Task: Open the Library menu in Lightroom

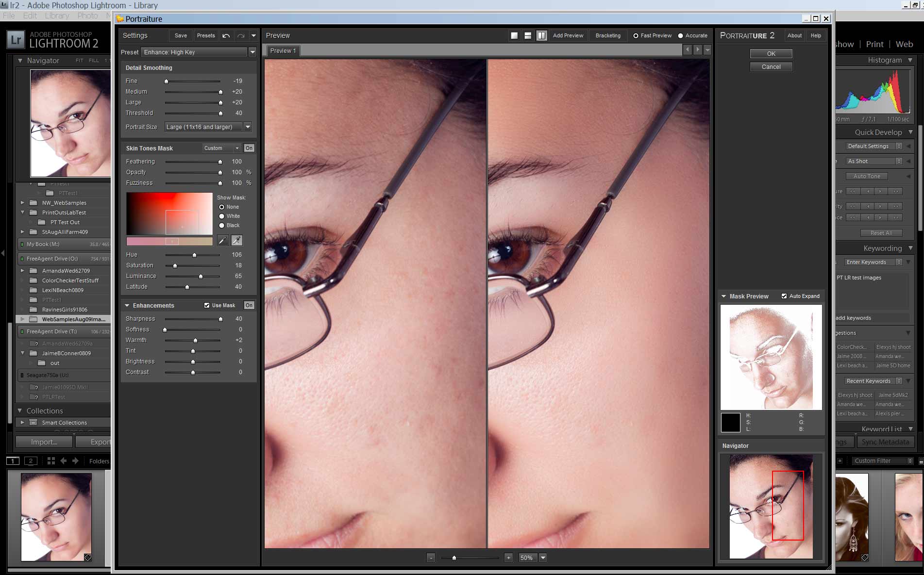Action: [57, 15]
